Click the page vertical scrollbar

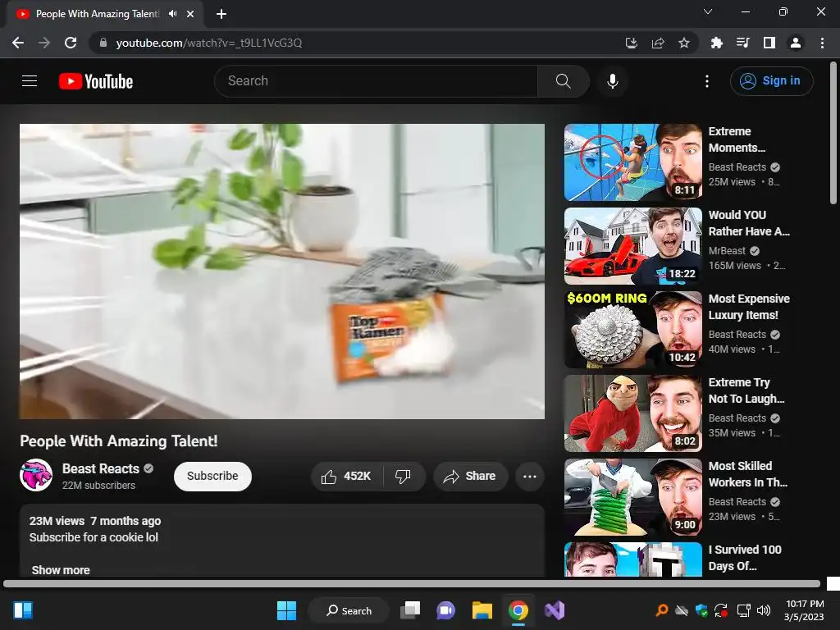click(833, 133)
